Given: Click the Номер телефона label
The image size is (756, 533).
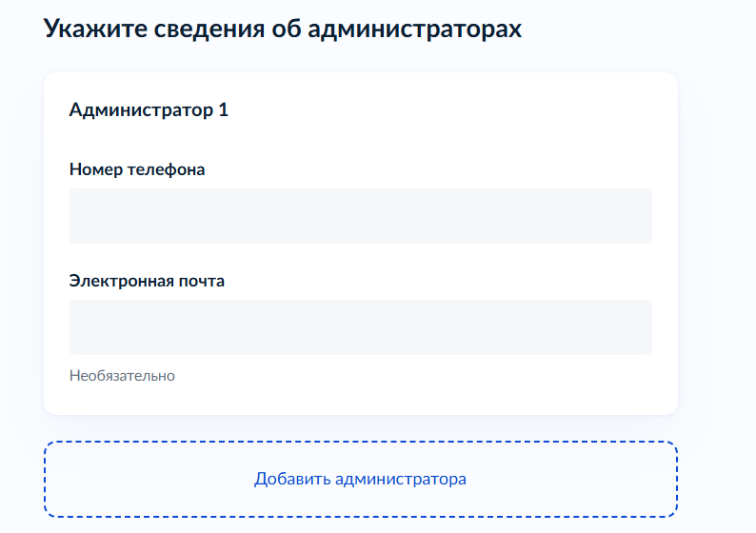Looking at the screenshot, I should point(137,170).
